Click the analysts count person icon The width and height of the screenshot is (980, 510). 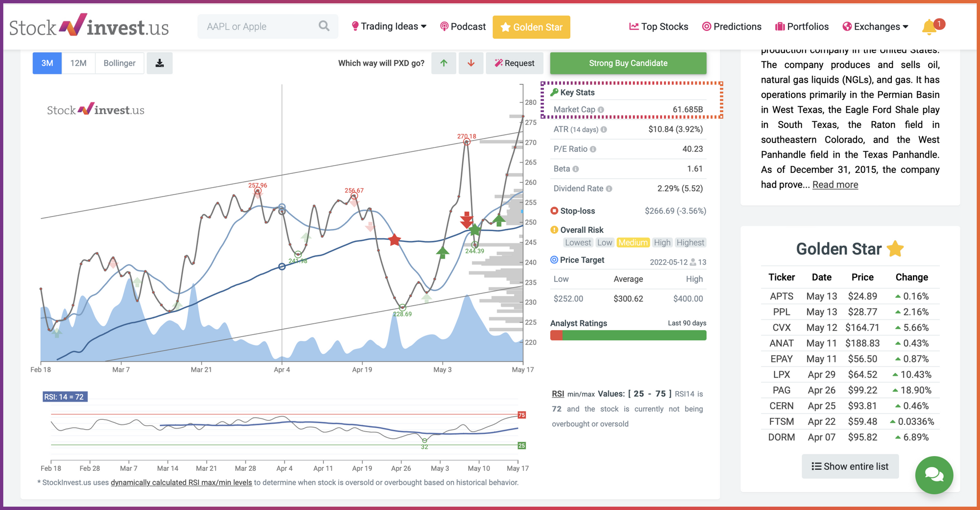tap(693, 263)
